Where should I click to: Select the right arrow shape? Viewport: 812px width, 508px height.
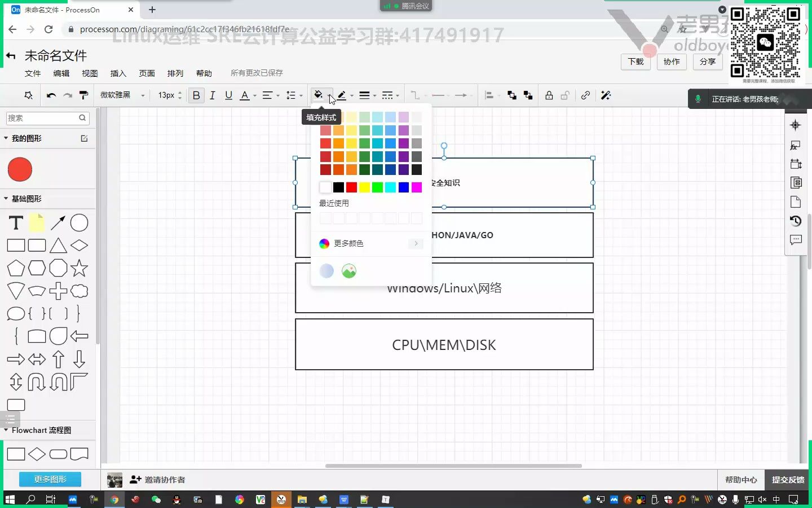point(16,359)
